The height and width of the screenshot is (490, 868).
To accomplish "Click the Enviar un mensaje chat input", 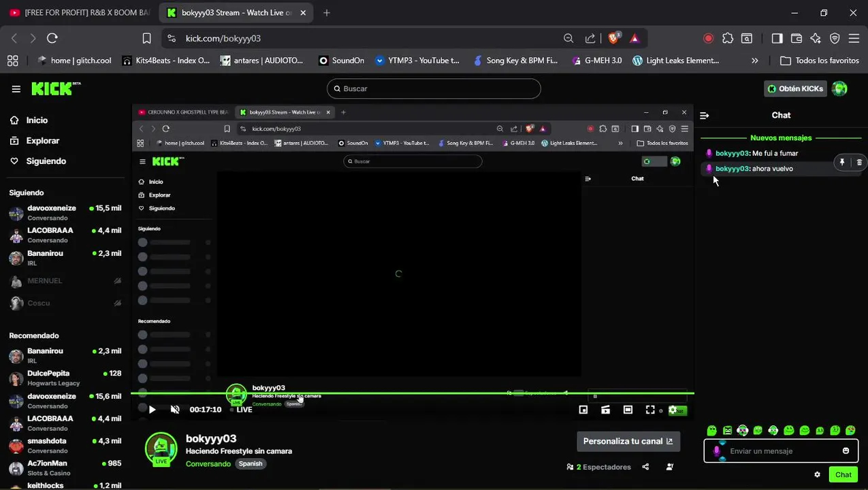I will point(781,451).
